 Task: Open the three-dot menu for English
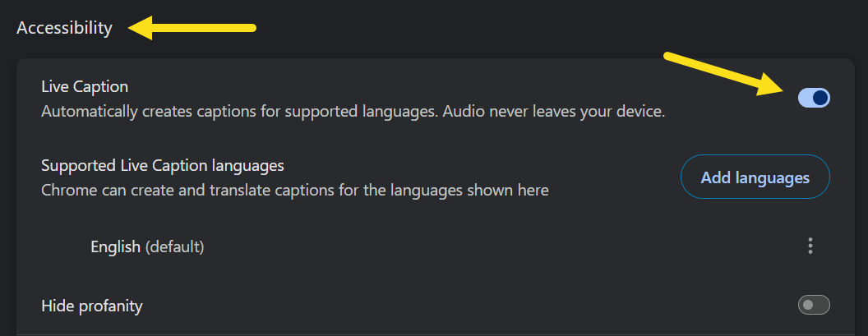point(810,246)
